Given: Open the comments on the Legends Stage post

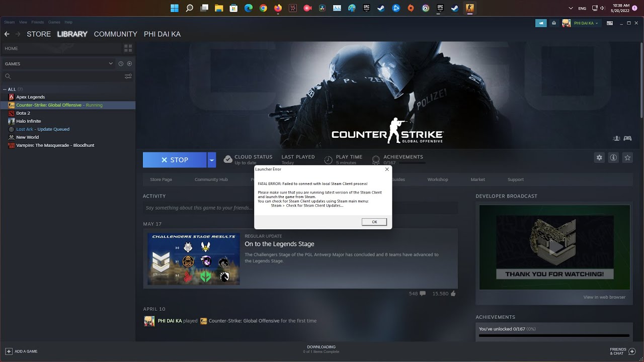Looking at the screenshot, I should [418, 294].
